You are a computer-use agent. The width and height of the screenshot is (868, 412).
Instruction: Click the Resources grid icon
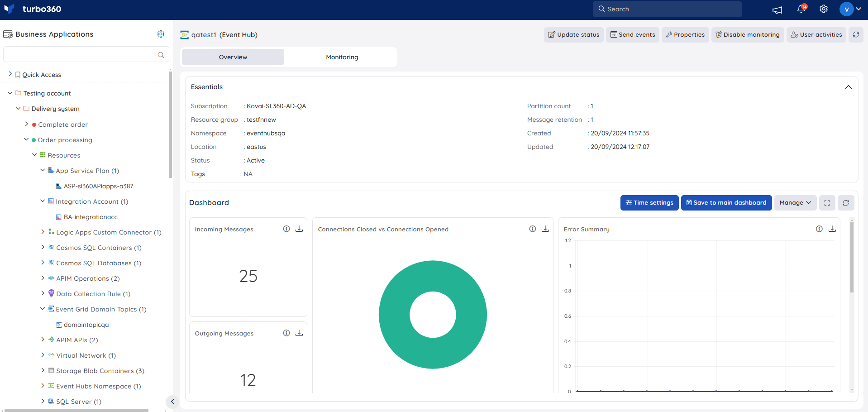43,155
